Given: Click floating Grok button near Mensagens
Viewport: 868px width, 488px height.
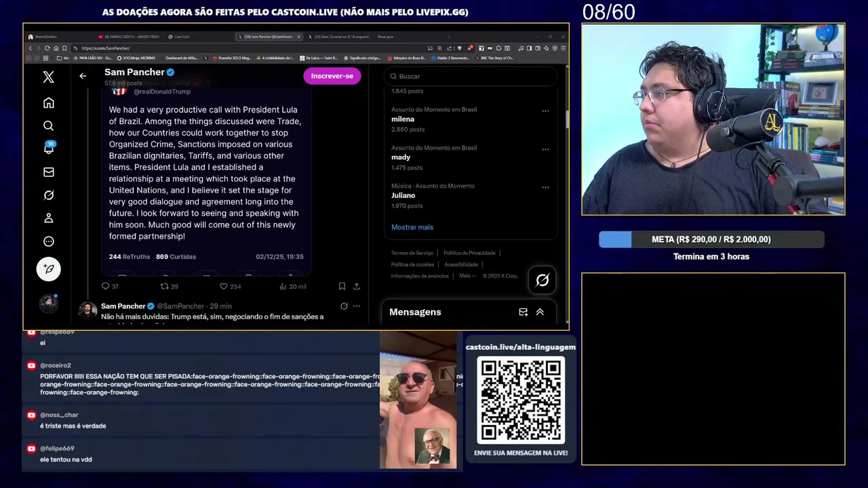Looking at the screenshot, I should (542, 280).
